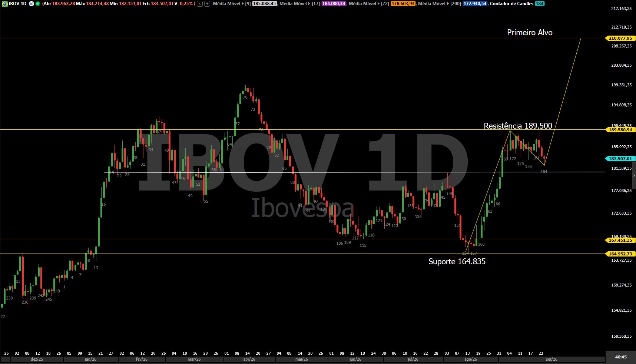Screen dimensions: 636x364
Task: Select the Suporte 164.835 text annotation
Action: click(457, 262)
